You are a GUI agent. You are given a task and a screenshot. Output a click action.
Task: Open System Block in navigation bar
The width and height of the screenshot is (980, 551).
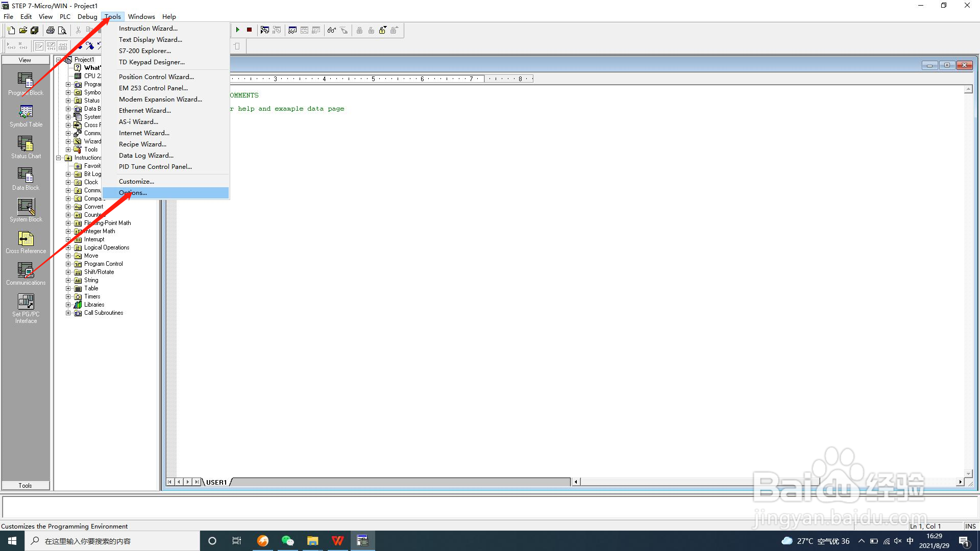[x=26, y=211]
